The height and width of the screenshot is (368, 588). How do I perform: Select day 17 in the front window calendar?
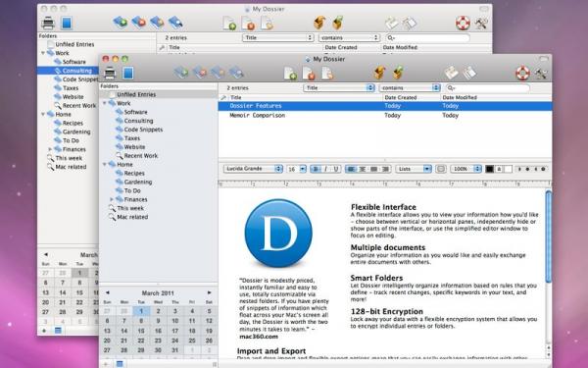[174, 331]
